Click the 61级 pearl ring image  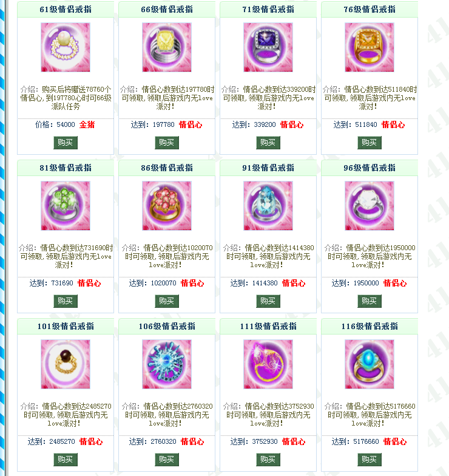click(x=66, y=47)
